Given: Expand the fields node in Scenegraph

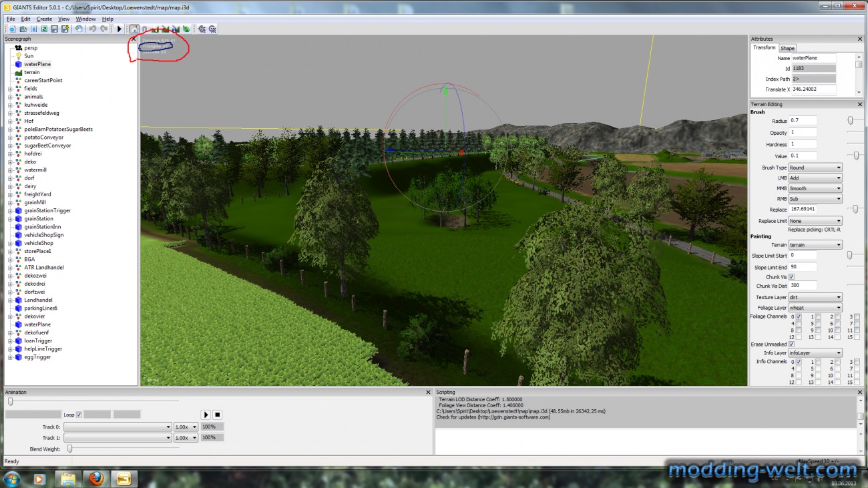Looking at the screenshot, I should 10,89.
